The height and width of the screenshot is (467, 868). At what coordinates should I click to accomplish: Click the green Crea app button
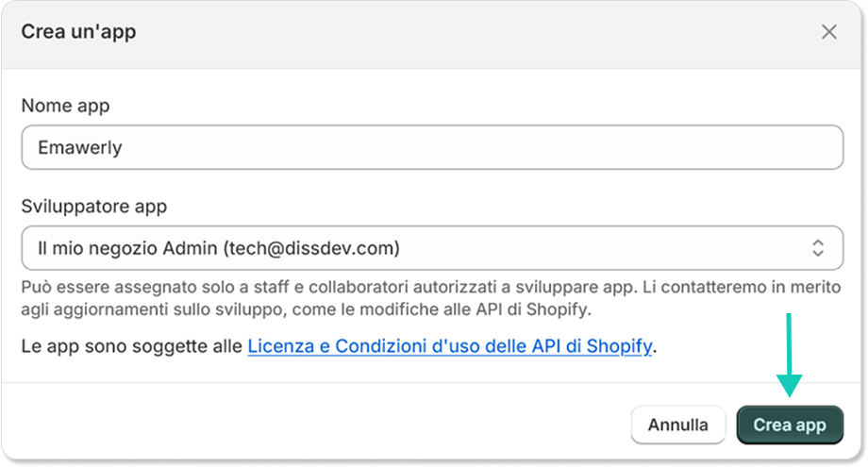[x=789, y=425]
